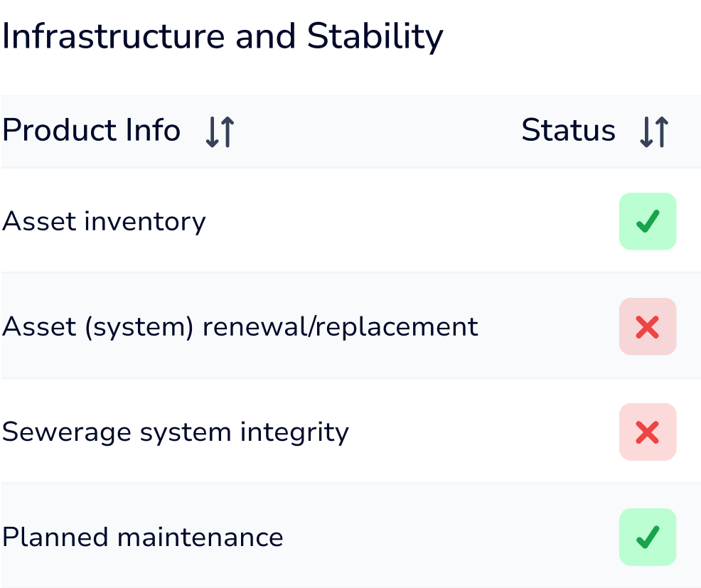Select the Planned maintenance row's blank area
The image size is (701, 588).
[x=448, y=537]
